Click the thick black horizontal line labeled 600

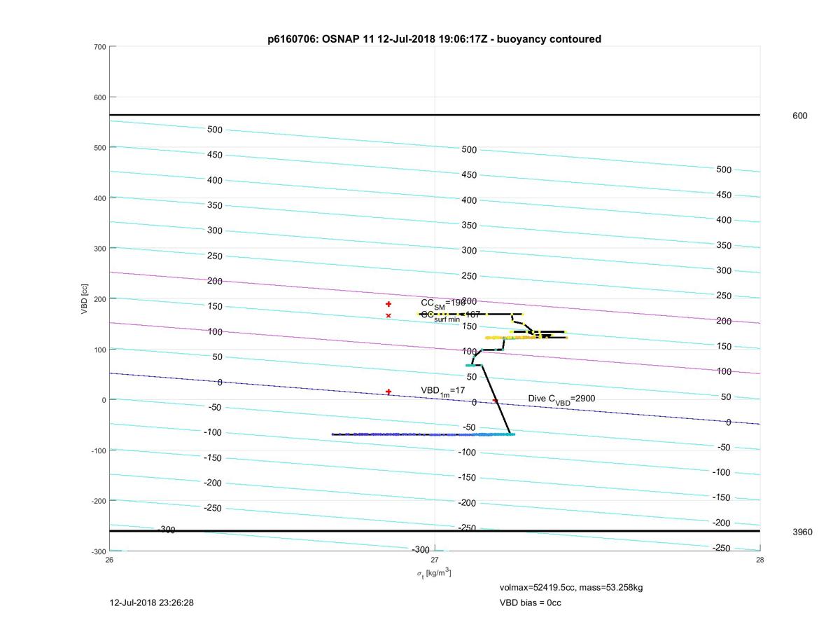click(x=435, y=115)
